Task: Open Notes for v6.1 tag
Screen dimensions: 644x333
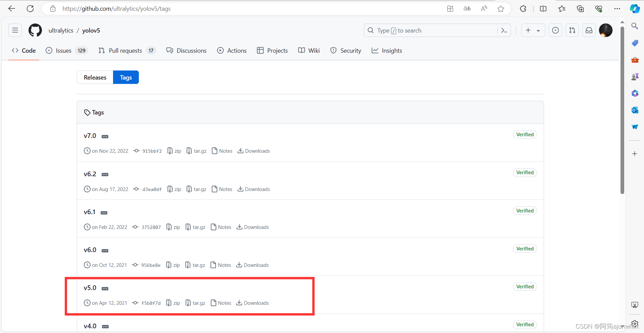Action: point(221,227)
